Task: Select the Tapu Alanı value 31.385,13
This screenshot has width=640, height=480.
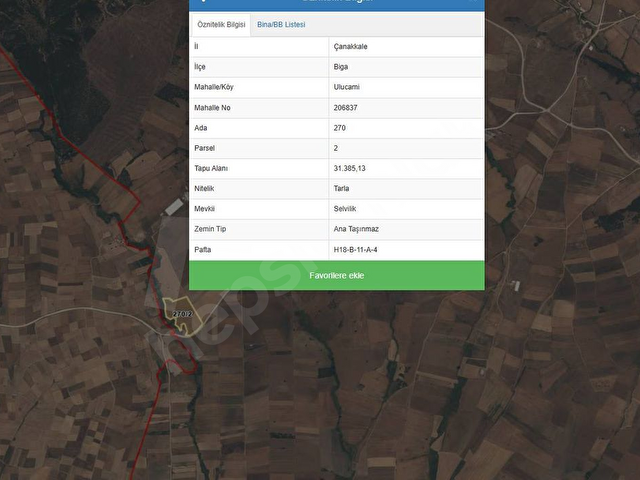Action: coord(349,168)
